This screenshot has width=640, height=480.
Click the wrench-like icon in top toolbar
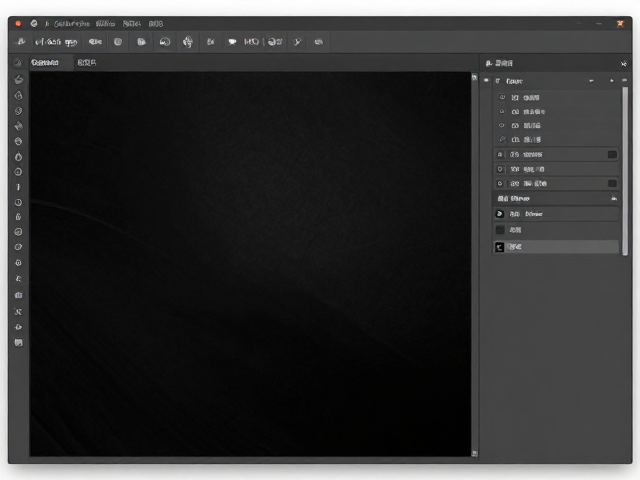pos(298,42)
